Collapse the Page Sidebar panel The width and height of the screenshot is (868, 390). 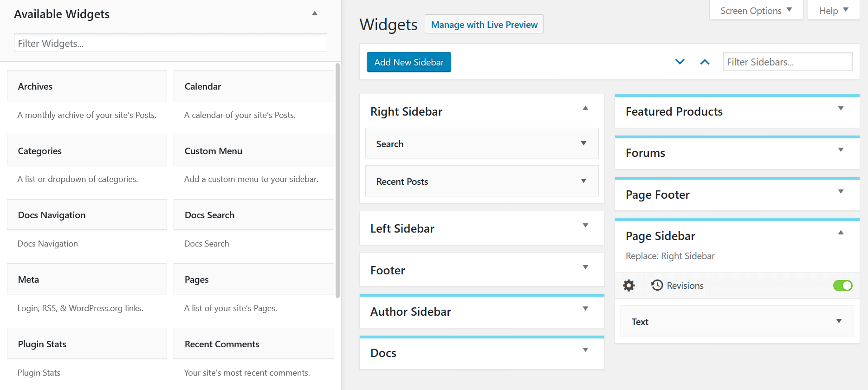841,233
